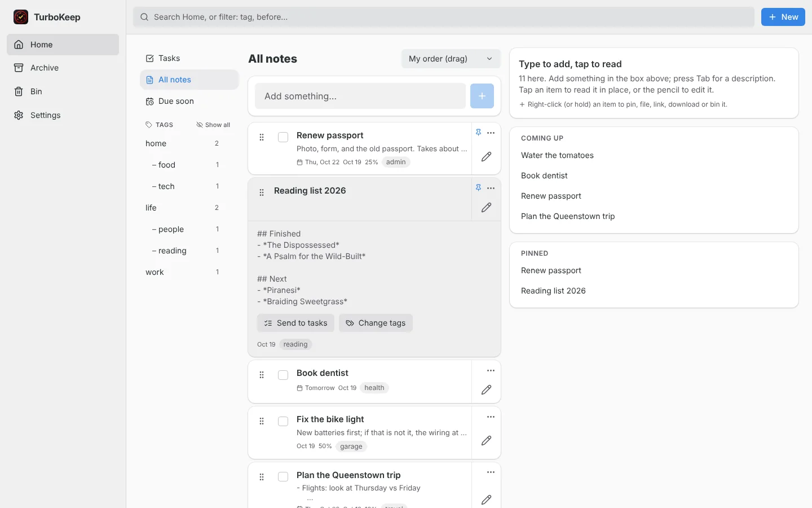Open the My order (drag) sort dropdown

click(x=451, y=59)
